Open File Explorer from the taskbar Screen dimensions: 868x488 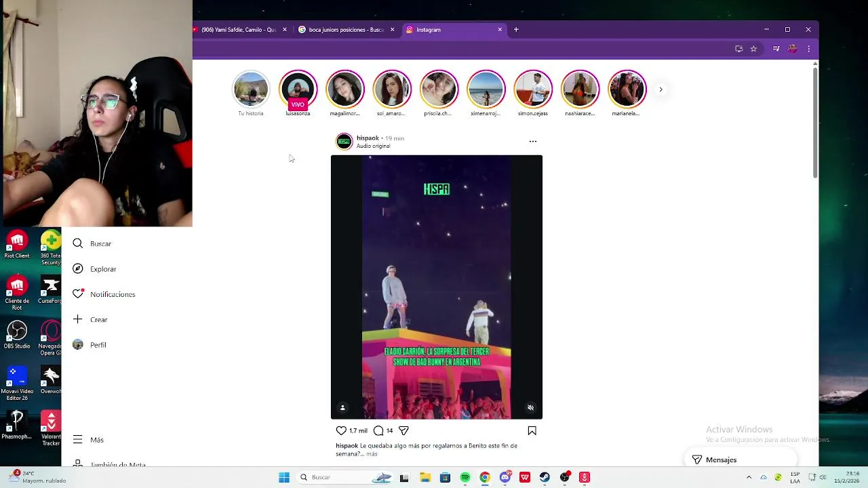point(425,477)
